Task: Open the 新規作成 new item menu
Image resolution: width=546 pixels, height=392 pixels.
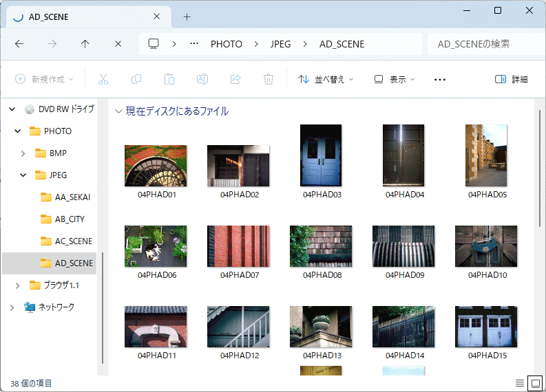Action: (44, 79)
